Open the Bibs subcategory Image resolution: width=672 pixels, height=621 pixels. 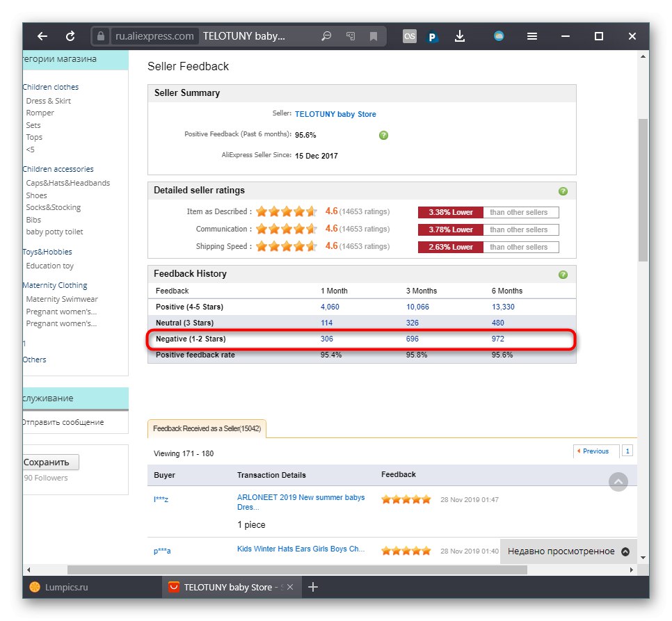click(x=33, y=220)
